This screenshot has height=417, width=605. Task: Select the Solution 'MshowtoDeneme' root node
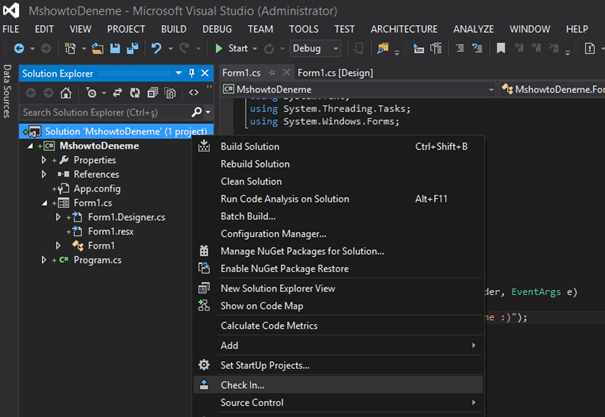pos(126,132)
